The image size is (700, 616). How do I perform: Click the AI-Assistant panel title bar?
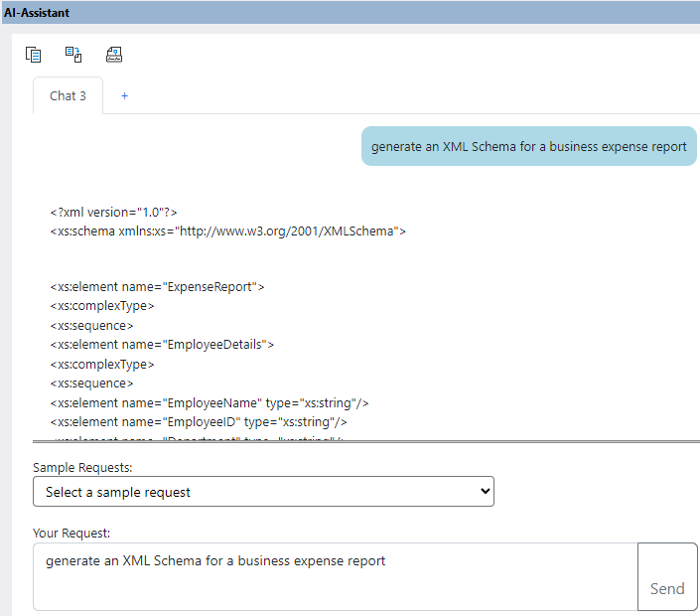350,12
